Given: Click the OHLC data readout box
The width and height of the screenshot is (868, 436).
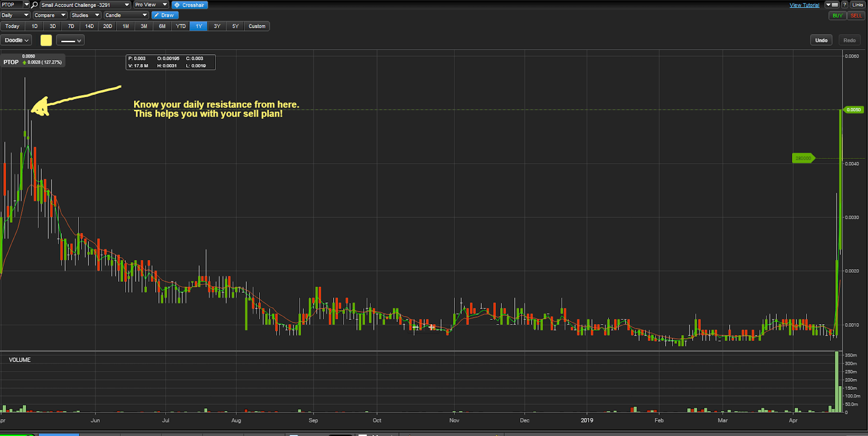Looking at the screenshot, I should pos(170,62).
